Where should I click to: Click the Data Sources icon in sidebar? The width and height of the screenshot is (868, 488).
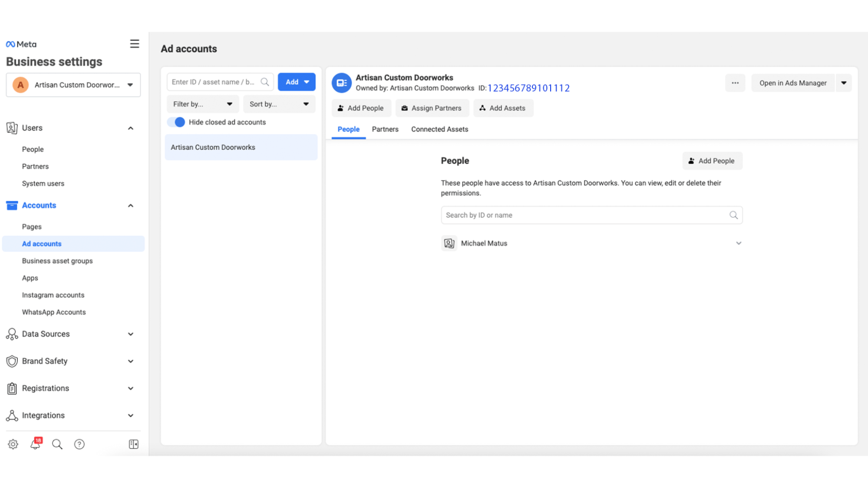coord(12,334)
